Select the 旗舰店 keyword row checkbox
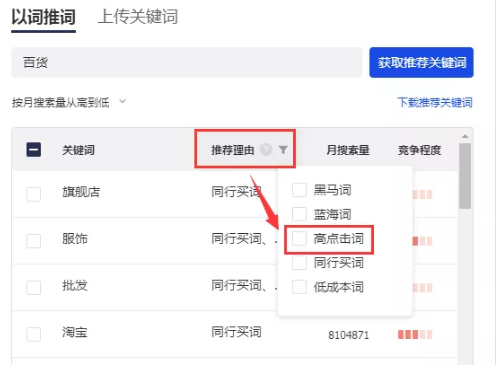Image resolution: width=500 pixels, height=384 pixels. 34,194
